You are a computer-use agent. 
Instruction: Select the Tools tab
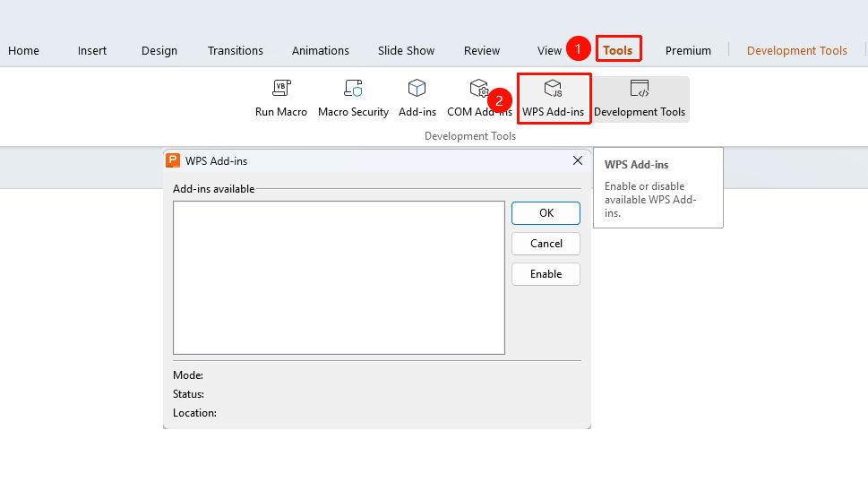618,51
